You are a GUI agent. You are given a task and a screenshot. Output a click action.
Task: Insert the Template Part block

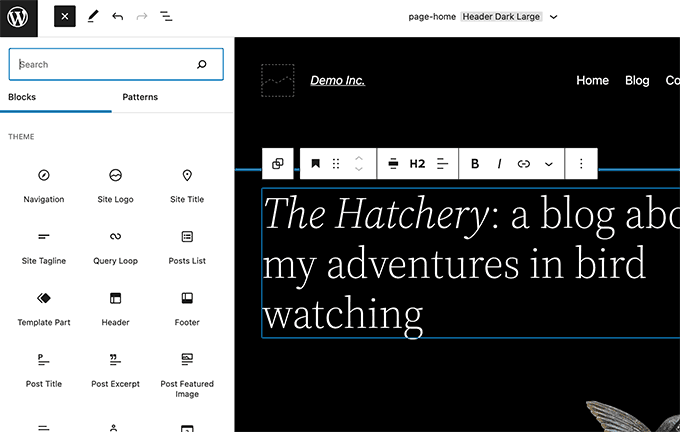[x=44, y=308]
